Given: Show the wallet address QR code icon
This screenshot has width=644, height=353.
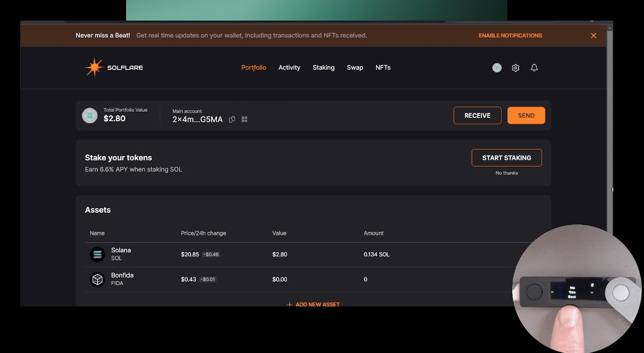Looking at the screenshot, I should click(x=244, y=120).
